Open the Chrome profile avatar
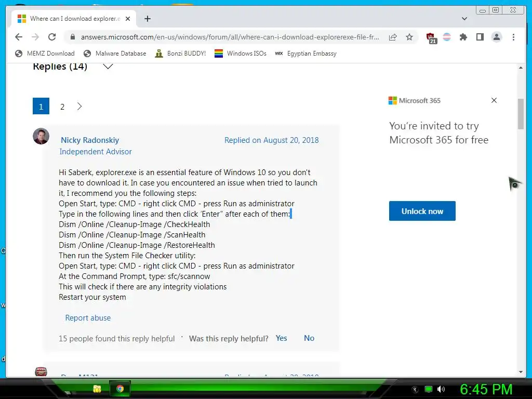 coord(496,37)
